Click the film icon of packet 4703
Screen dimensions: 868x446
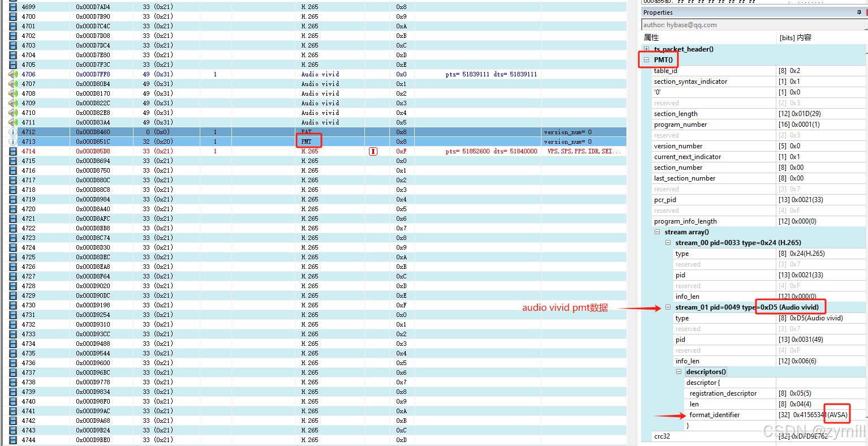click(13, 45)
